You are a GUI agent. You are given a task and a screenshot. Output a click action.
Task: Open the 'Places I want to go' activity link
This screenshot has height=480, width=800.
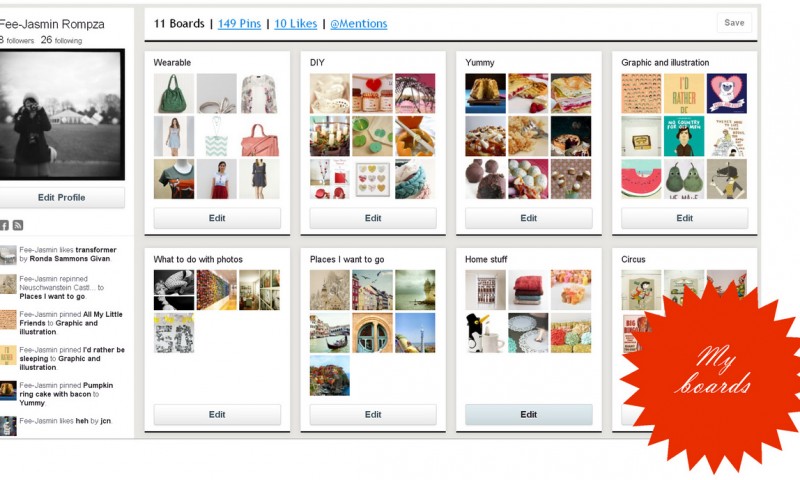53,296
